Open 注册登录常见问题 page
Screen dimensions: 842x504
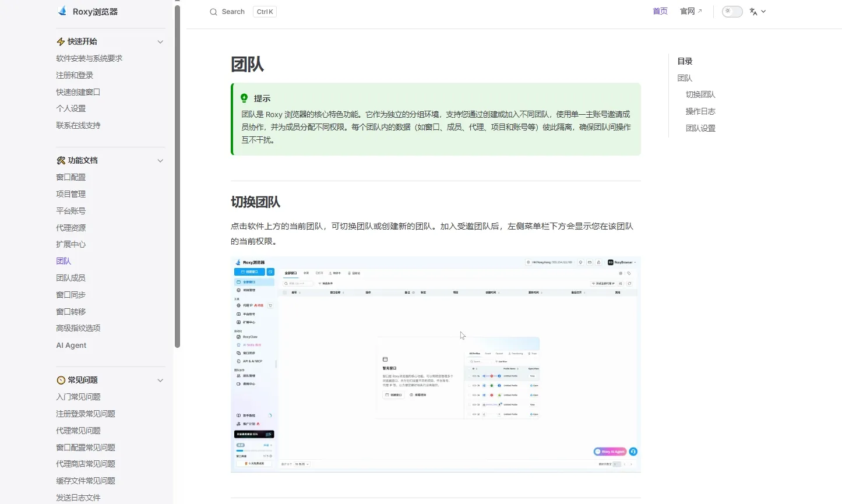coord(86,414)
